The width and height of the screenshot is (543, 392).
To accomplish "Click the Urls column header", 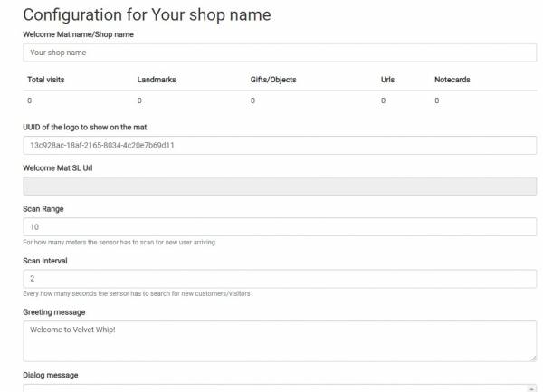I will (x=388, y=80).
